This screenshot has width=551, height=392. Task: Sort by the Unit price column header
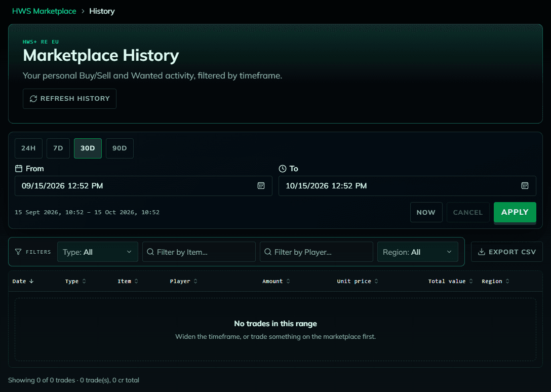pyautogui.click(x=358, y=281)
